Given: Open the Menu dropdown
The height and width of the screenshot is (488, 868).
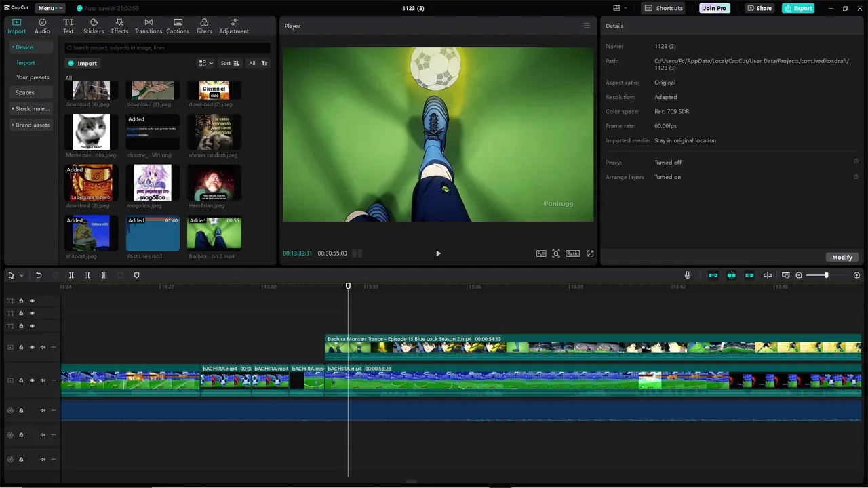Looking at the screenshot, I should [x=50, y=8].
